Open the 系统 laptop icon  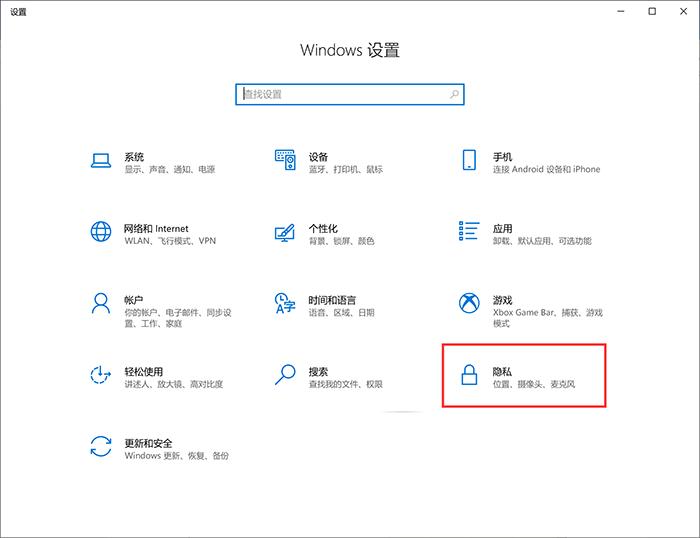point(101,160)
